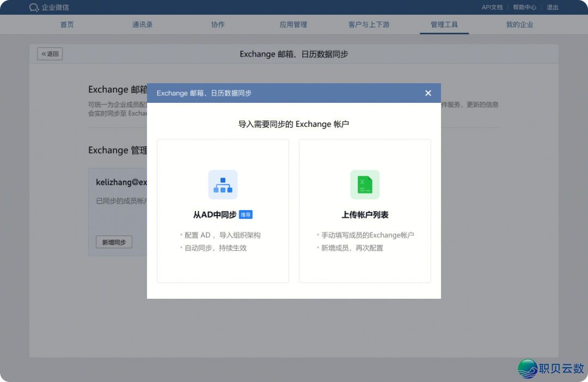Select the 上传帐户列表 option card
The image size is (588, 382).
pos(365,211)
